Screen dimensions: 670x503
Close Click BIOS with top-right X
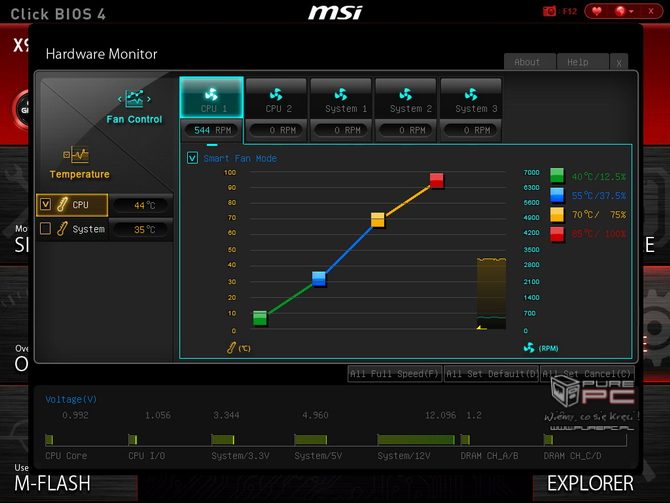click(x=651, y=11)
